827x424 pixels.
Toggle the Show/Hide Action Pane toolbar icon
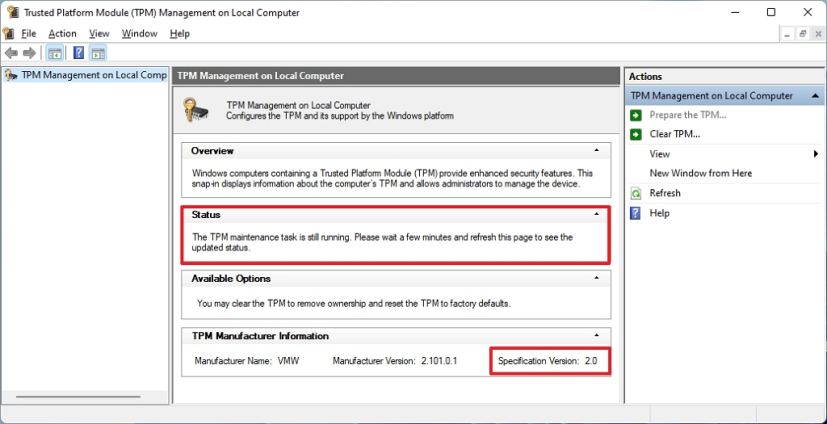[98, 53]
